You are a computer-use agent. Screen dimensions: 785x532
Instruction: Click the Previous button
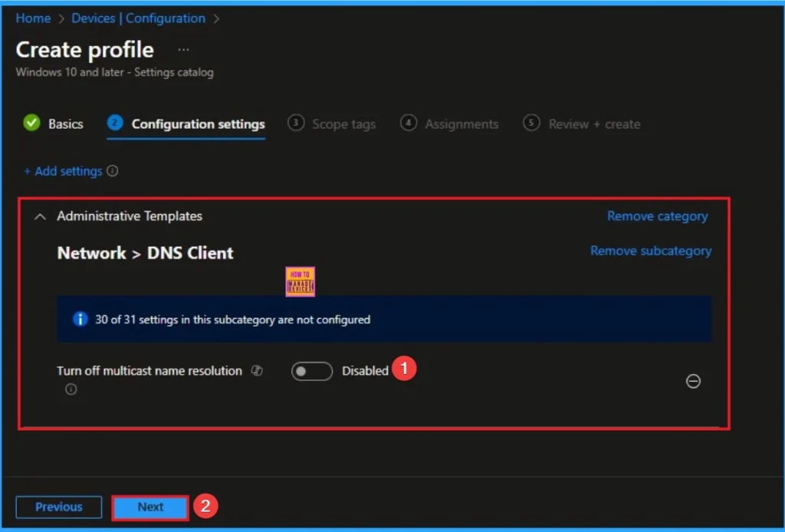coord(58,507)
